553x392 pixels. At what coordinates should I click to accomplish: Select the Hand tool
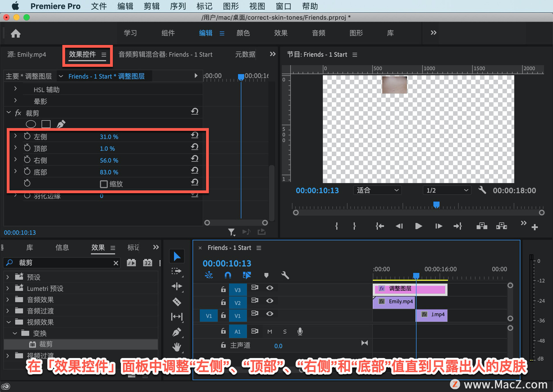(177, 347)
